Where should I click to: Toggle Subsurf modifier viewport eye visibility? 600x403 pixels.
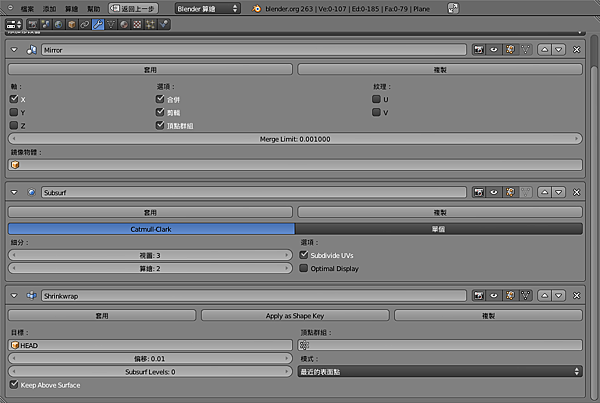coord(494,192)
